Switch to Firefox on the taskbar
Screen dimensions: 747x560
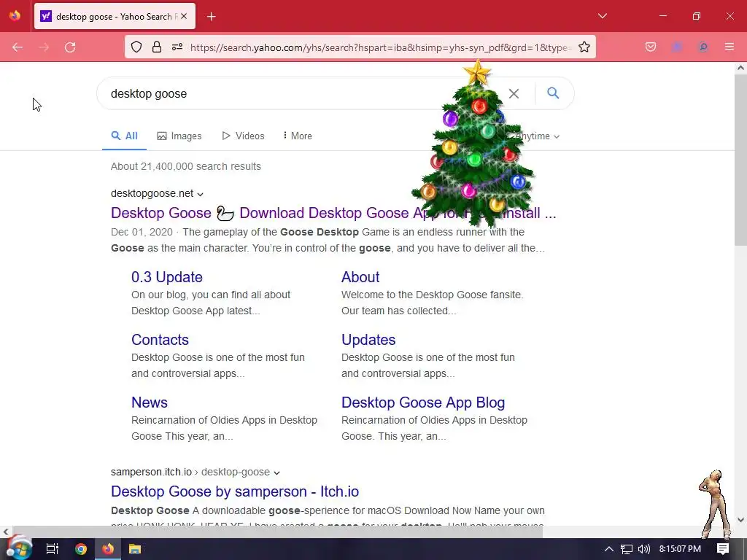(x=108, y=549)
